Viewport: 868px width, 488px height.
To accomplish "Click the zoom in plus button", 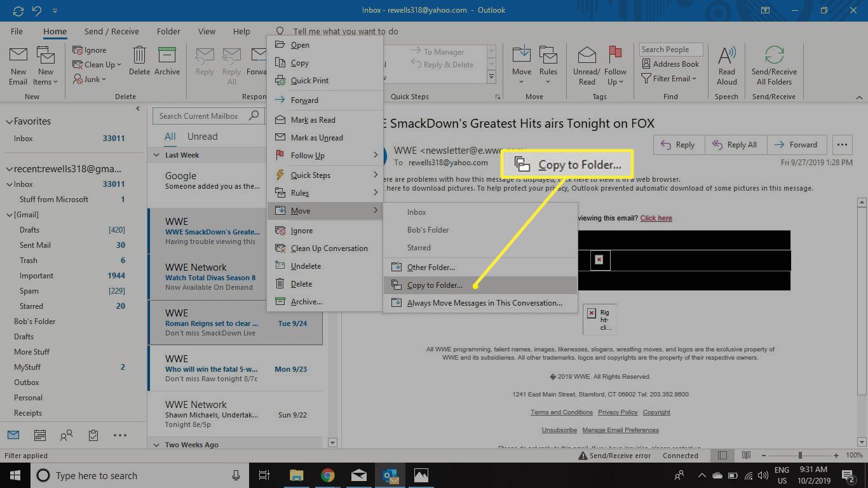I will pos(837,456).
